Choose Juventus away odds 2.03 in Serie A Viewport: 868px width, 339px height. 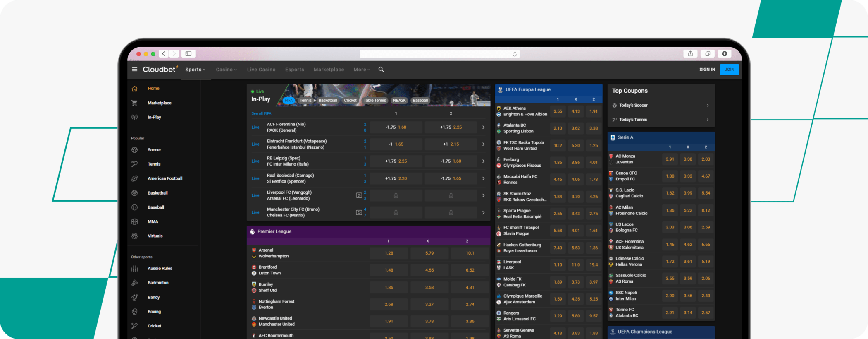[x=706, y=159]
